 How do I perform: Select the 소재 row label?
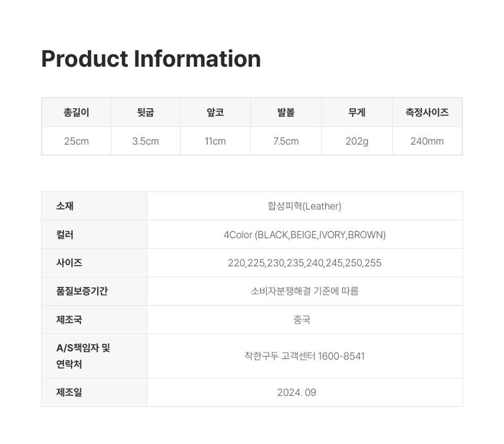coord(65,206)
